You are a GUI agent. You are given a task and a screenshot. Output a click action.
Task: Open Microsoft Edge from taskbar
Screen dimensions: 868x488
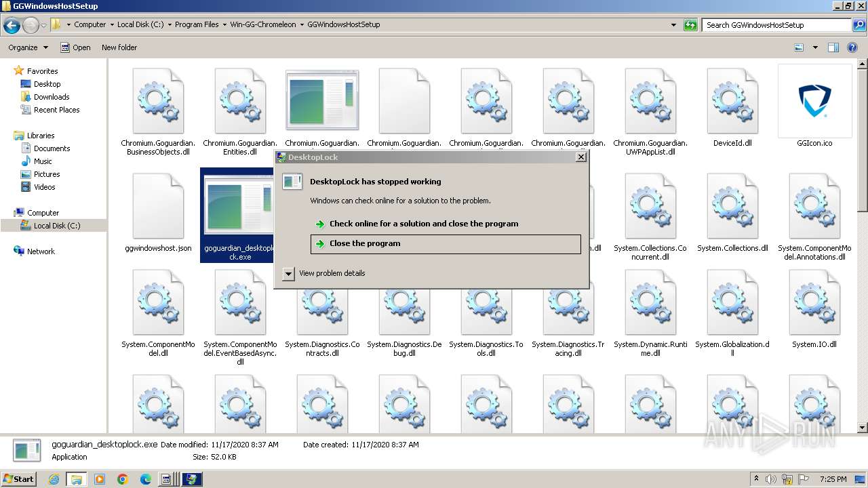146,479
